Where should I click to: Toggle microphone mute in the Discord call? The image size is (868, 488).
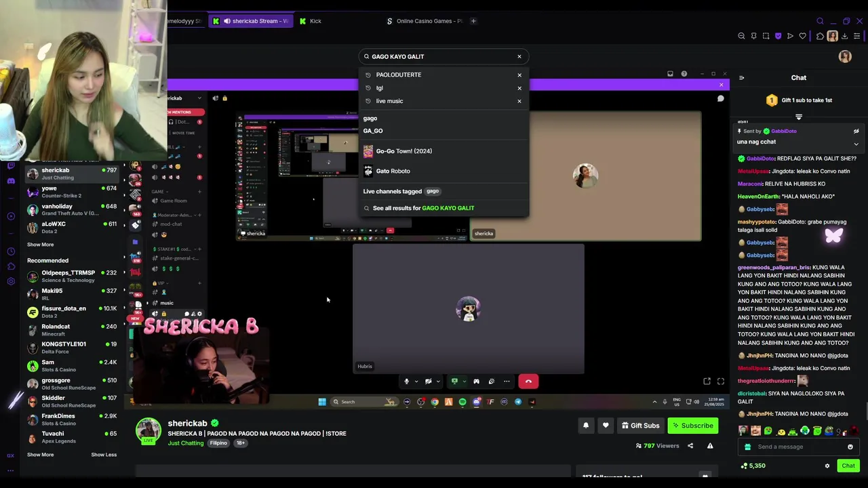[x=406, y=382]
